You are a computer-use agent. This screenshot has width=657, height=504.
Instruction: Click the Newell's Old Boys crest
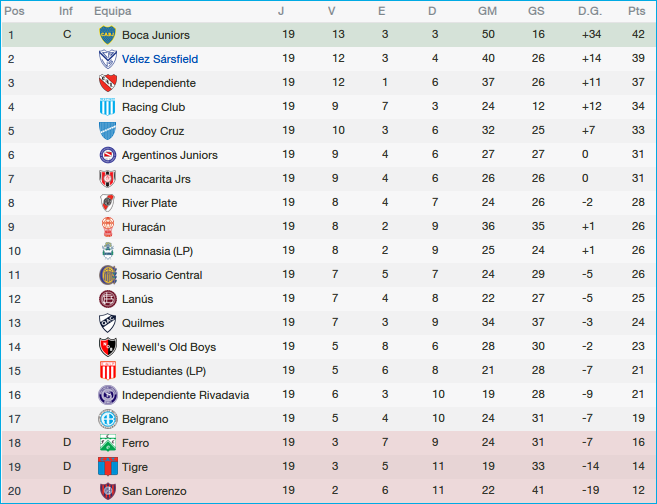[x=107, y=347]
